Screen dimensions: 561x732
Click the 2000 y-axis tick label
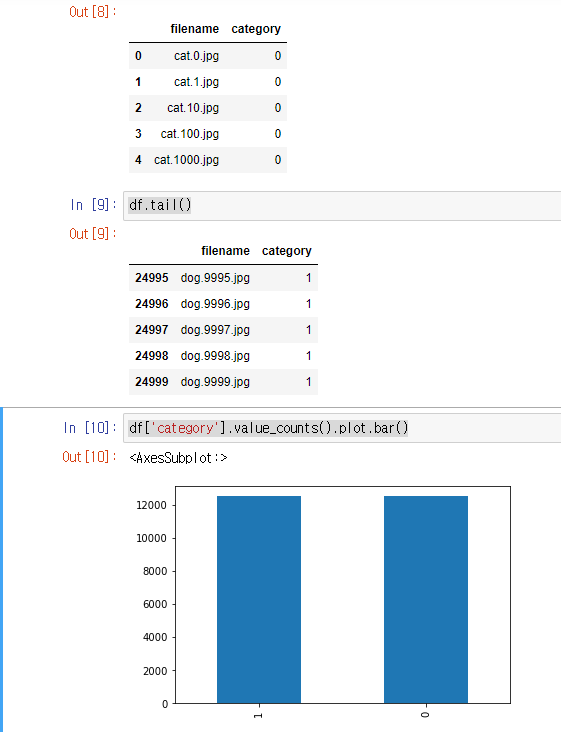(x=155, y=671)
